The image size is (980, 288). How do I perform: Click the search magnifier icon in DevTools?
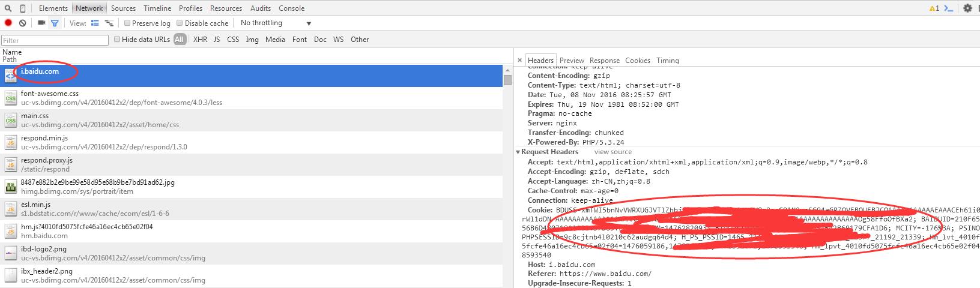click(8, 8)
